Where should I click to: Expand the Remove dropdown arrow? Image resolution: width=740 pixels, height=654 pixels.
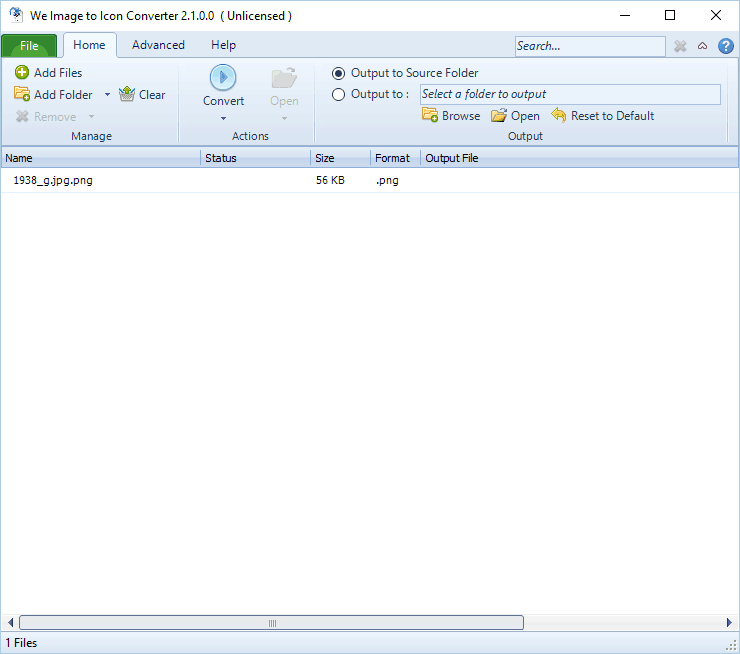[92, 116]
